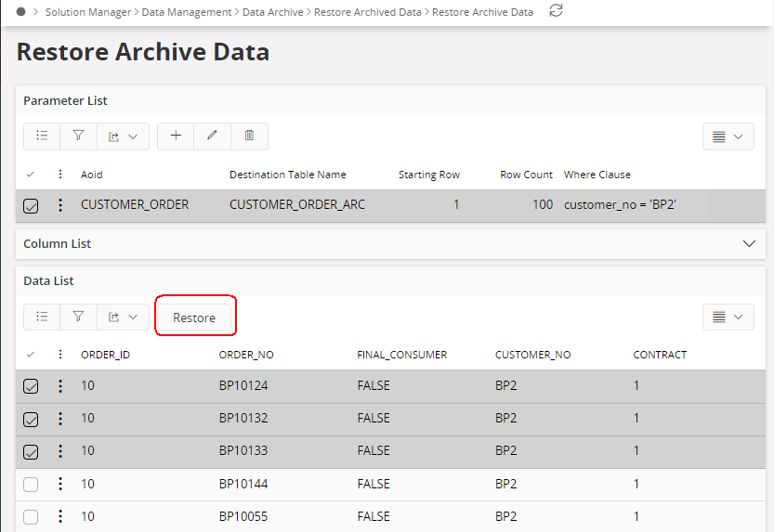Viewport: 774px width, 532px height.
Task: Click the red delete trash icon
Action: tap(249, 136)
